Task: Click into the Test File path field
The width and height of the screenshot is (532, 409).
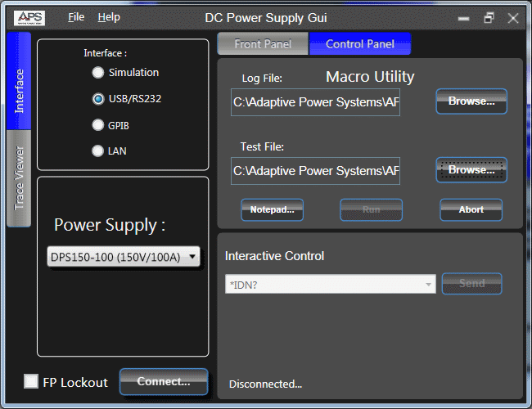Action: 316,171
